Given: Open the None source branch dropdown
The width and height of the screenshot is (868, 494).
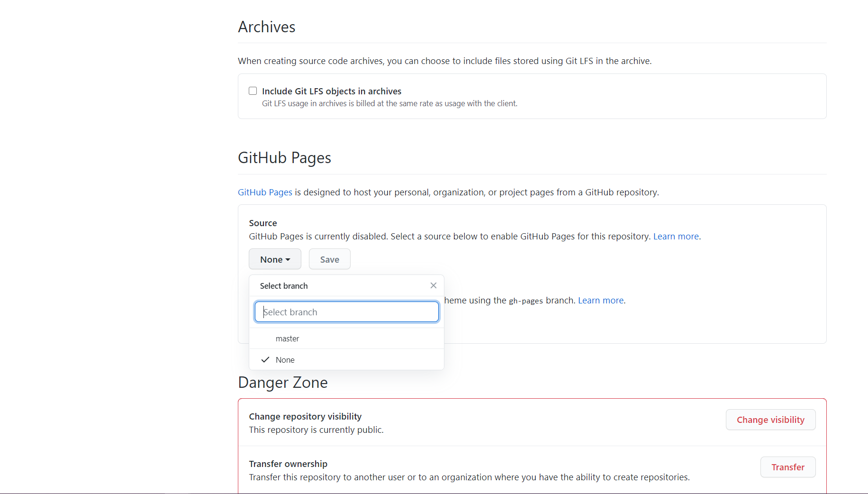Looking at the screenshot, I should pos(275,259).
